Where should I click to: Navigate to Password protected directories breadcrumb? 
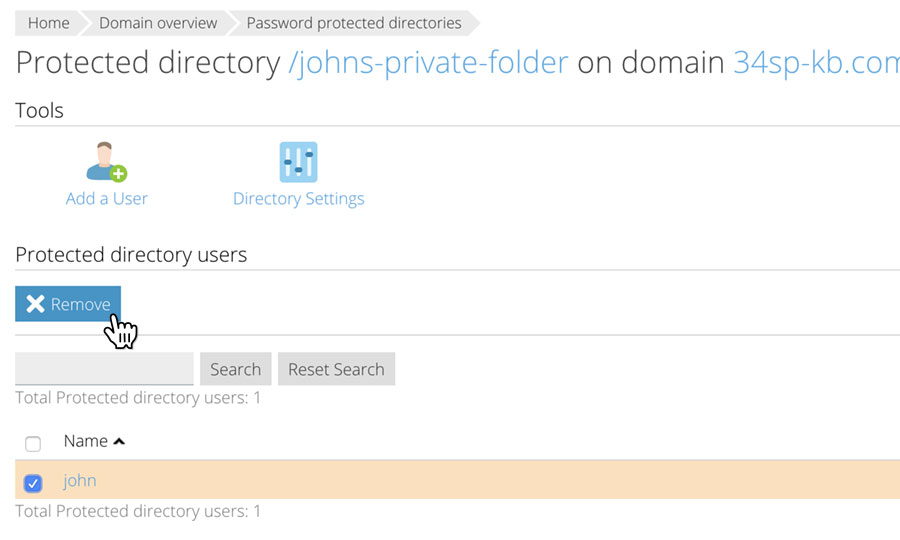354,23
